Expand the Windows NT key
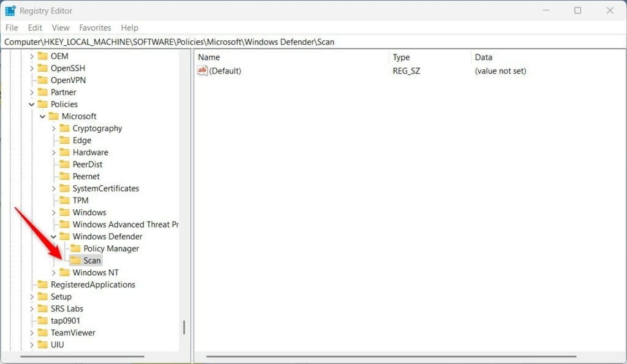The width and height of the screenshot is (627, 364). pyautogui.click(x=54, y=272)
